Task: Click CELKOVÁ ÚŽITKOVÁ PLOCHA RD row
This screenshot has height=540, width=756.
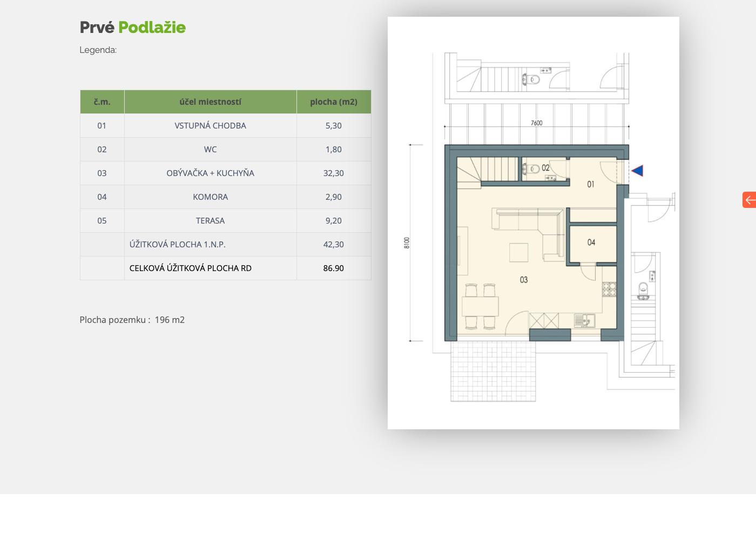Action: [226, 268]
